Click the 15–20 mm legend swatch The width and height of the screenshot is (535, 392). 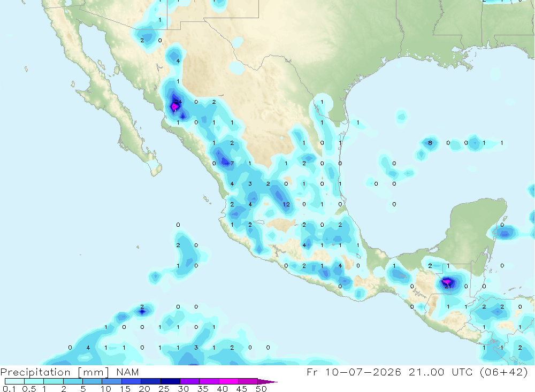click(x=132, y=381)
